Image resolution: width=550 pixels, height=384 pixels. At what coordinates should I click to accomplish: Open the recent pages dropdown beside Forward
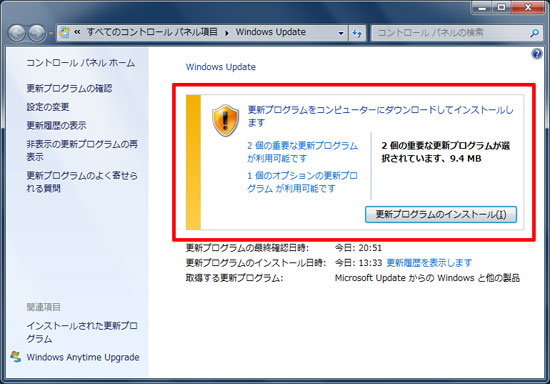coord(51,34)
